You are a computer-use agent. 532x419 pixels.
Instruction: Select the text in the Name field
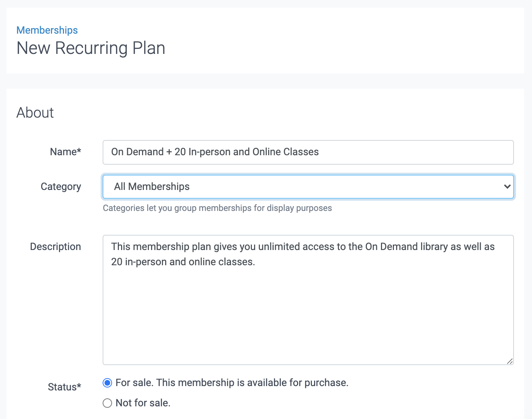coord(215,152)
